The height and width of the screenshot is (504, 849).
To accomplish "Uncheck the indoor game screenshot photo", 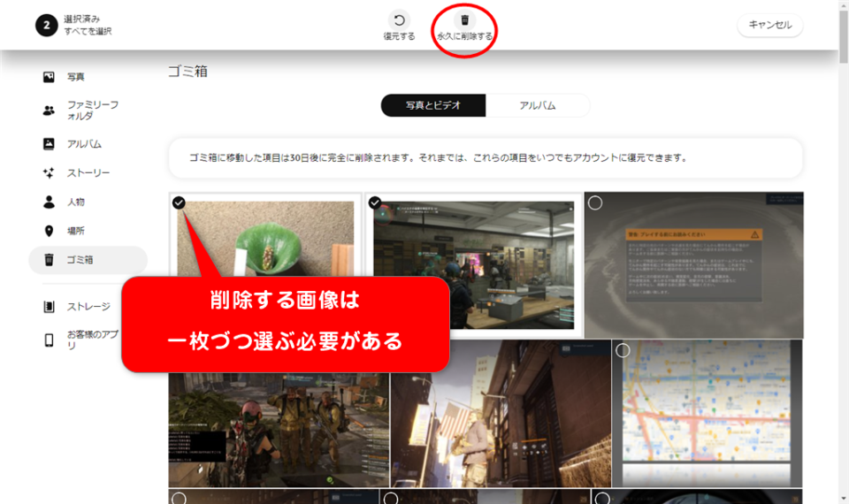I will click(x=375, y=202).
